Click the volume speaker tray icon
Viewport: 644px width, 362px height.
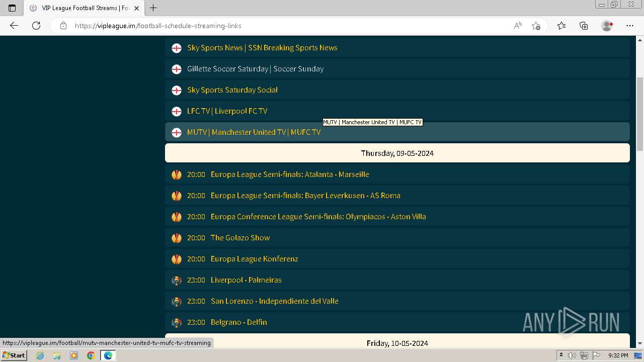(572, 355)
